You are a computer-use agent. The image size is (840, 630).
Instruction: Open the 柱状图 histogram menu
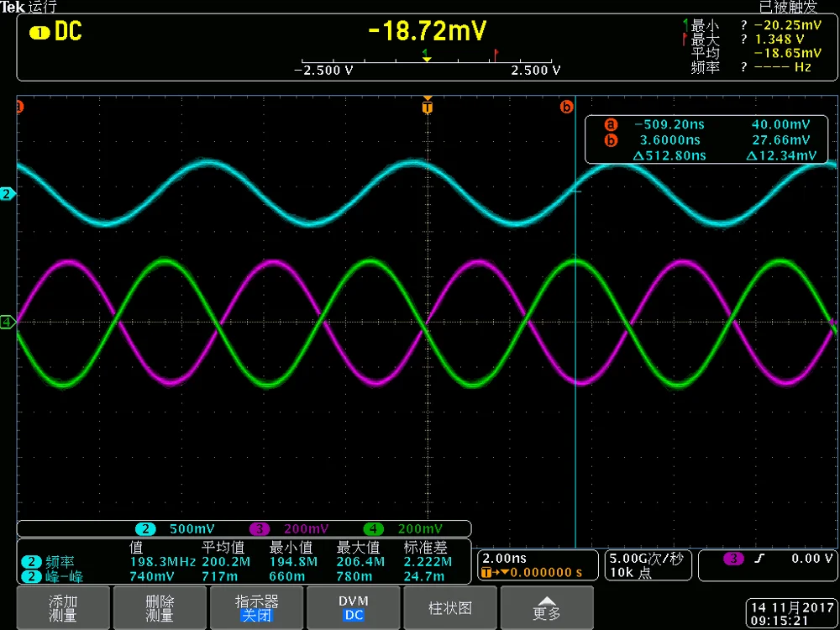(450, 607)
